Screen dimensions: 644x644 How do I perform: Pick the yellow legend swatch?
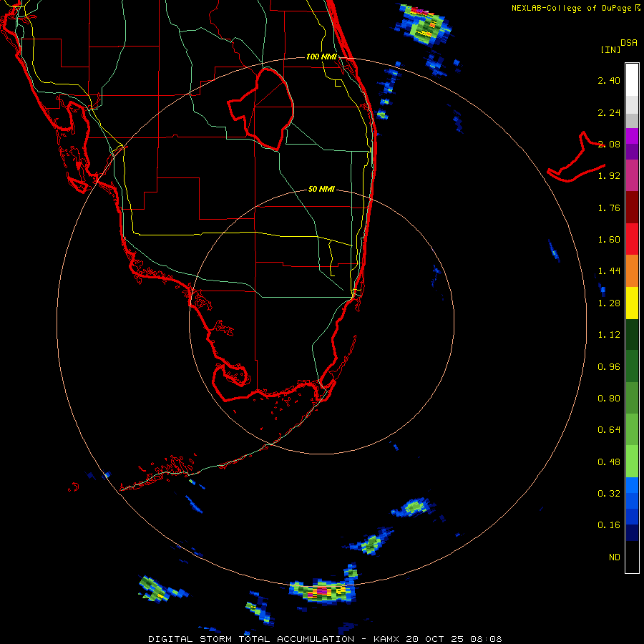tap(632, 303)
